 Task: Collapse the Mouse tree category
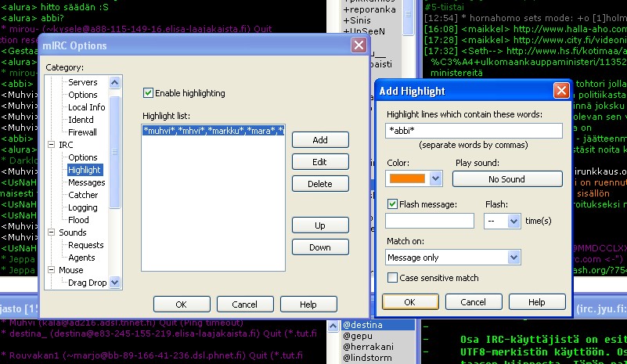[x=51, y=269]
